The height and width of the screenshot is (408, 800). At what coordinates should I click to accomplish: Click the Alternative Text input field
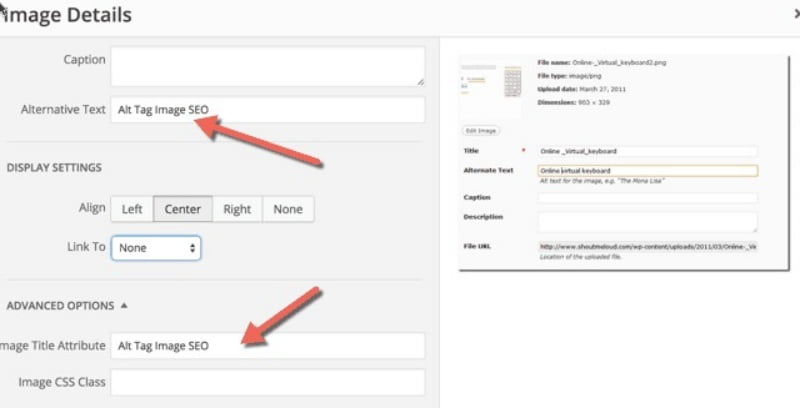pyautogui.click(x=267, y=110)
